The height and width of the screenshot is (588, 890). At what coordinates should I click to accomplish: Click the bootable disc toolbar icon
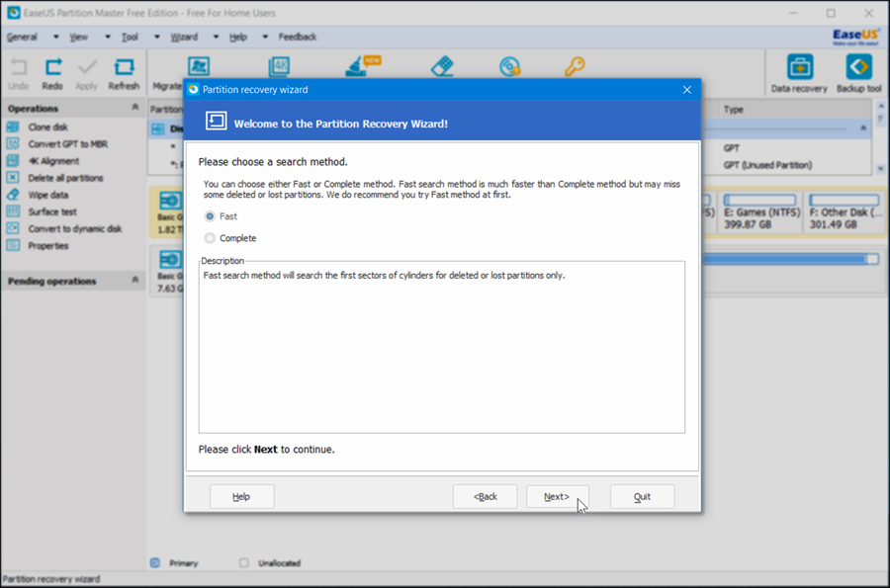click(509, 66)
